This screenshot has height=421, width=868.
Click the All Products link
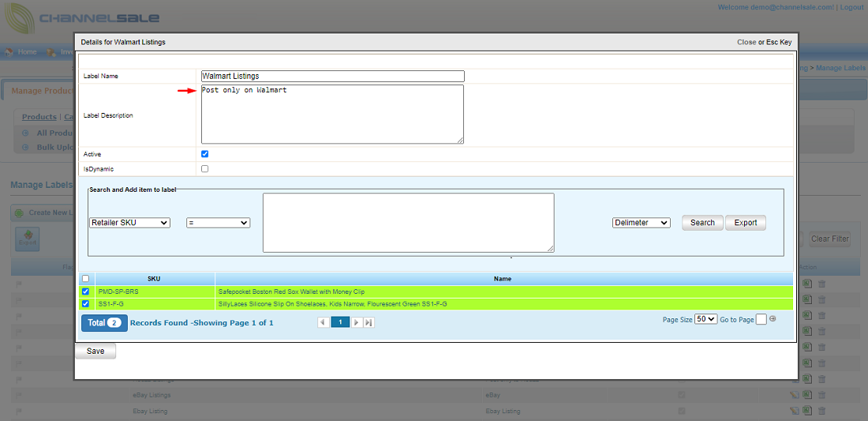click(x=55, y=133)
